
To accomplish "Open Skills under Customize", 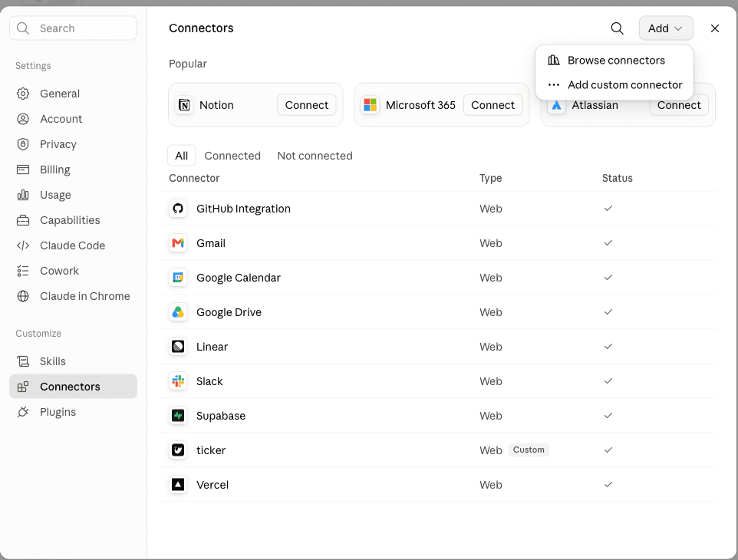I will 73,361.
